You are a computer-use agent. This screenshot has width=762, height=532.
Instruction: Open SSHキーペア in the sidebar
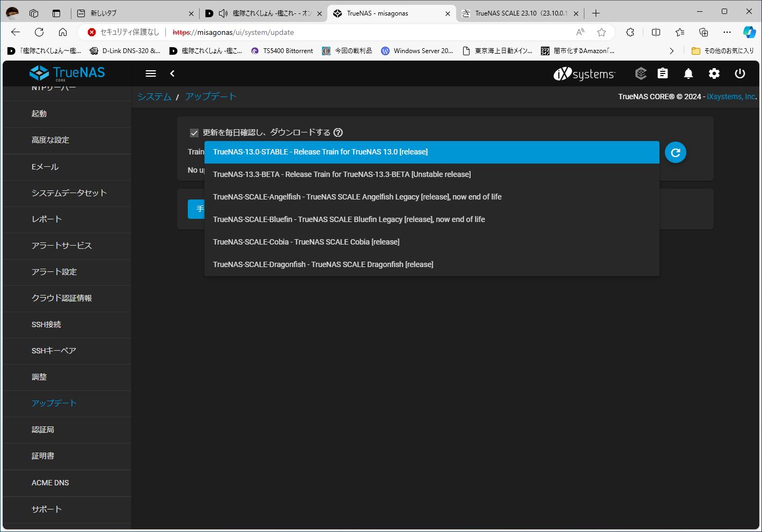(67, 351)
